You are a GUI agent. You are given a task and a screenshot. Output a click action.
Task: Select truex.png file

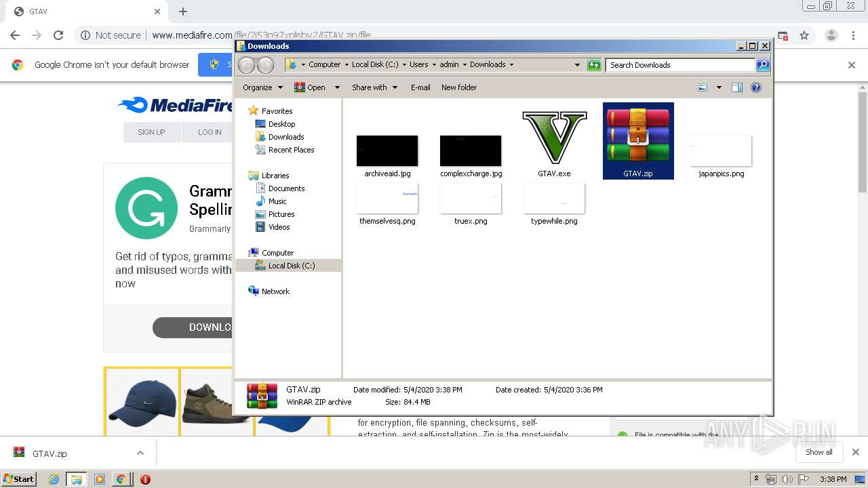[x=471, y=198]
